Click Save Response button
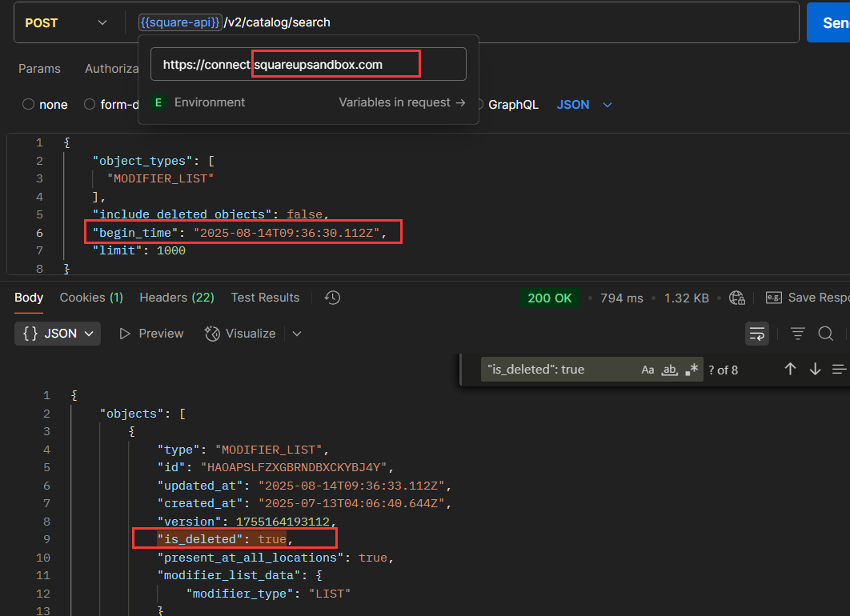850x616 pixels. (x=808, y=298)
